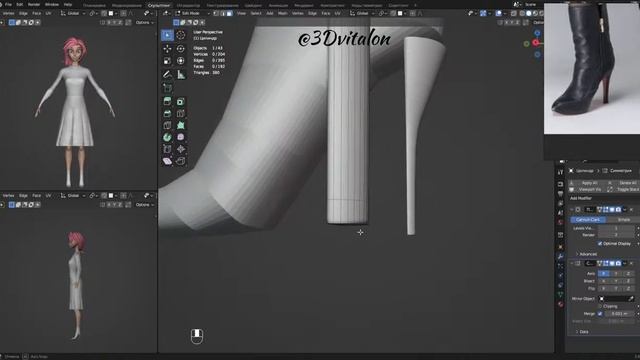Select the Spin tool

click(x=167, y=137)
